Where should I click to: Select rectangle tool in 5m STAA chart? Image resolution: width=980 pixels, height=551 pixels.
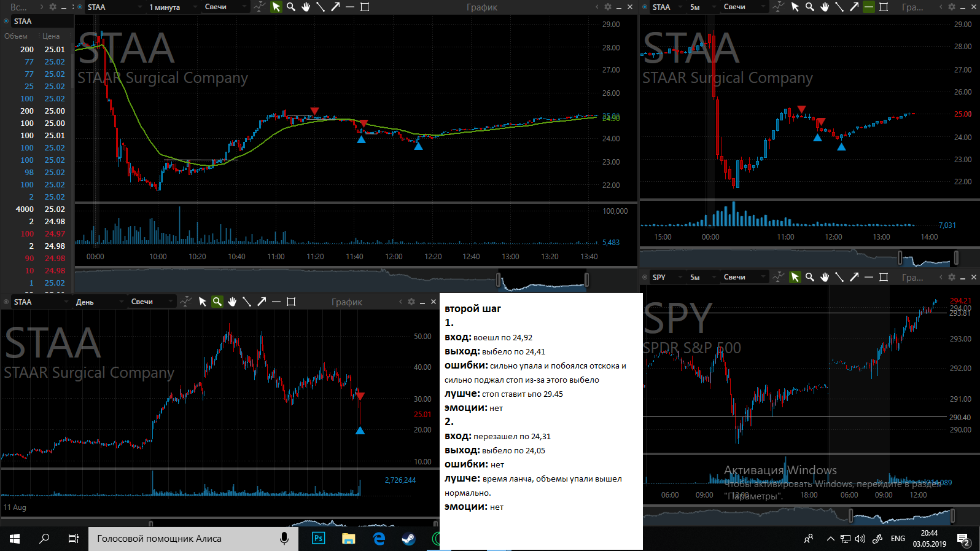(884, 7)
